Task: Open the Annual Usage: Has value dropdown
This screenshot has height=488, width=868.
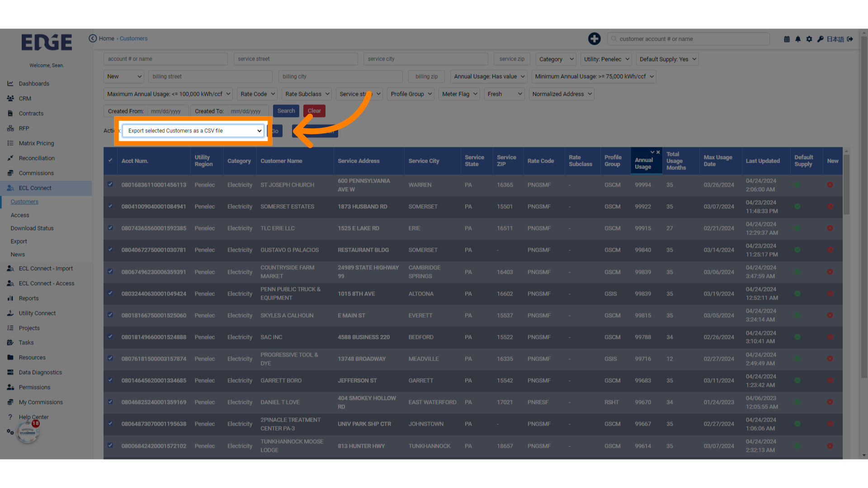Action: (x=489, y=76)
